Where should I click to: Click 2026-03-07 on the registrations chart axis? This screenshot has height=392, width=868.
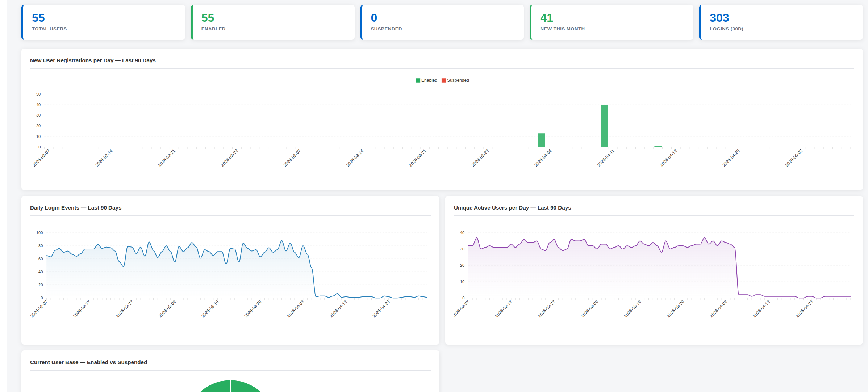point(292,158)
